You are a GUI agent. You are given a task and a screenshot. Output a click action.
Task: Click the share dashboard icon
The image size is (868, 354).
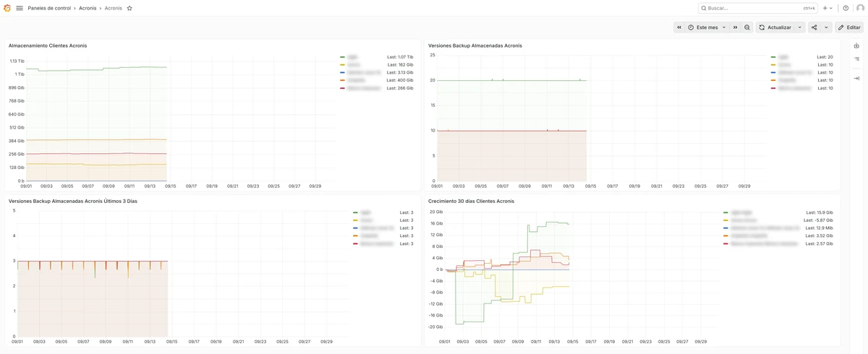(814, 27)
